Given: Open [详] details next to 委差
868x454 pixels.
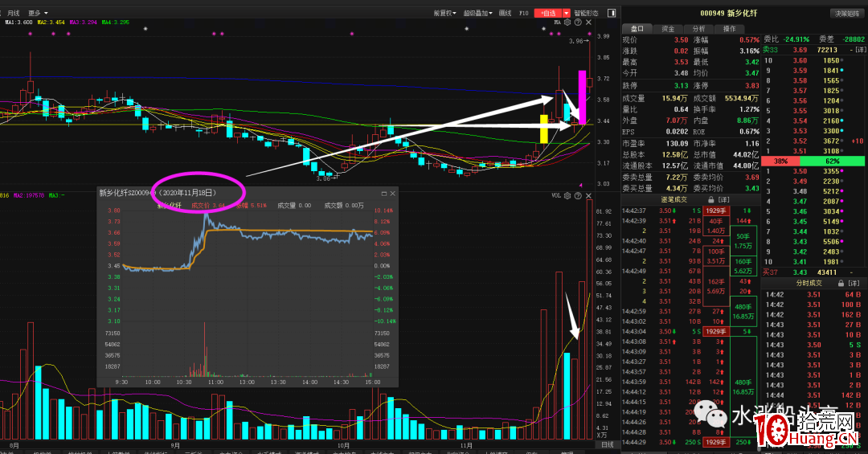Looking at the screenshot, I should click(860, 50).
